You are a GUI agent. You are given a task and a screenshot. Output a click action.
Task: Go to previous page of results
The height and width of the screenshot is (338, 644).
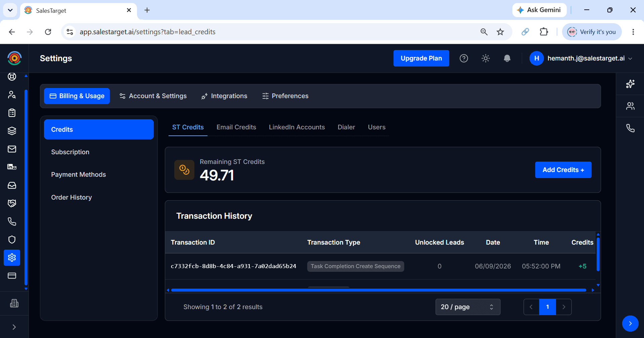coord(531,307)
